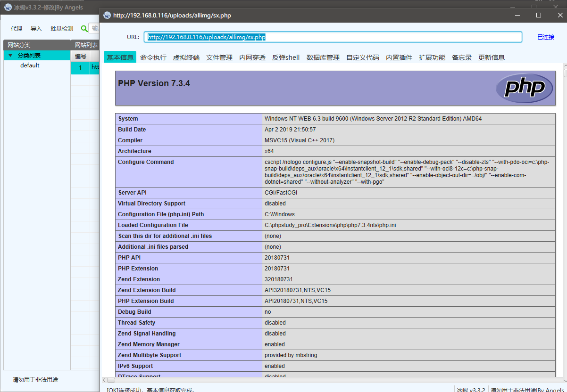This screenshot has height=392, width=567.
Task: Click the search box in main window toolbar
Action: pos(94,28)
